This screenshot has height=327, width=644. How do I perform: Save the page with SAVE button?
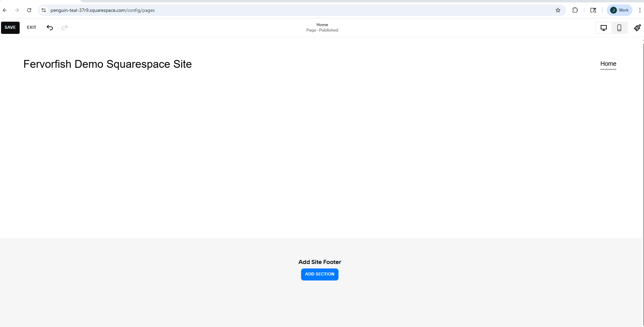10,27
